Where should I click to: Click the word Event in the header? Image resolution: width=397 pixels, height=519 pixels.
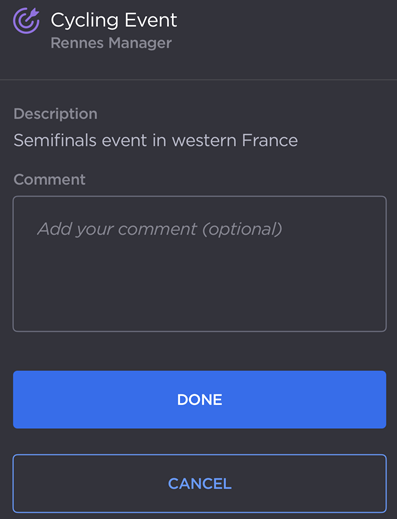pos(151,20)
